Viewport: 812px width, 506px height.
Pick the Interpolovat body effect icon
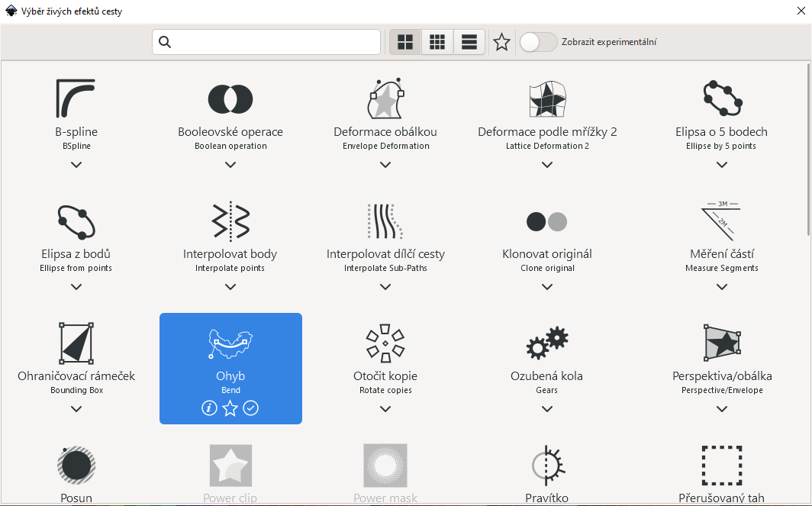coord(230,221)
